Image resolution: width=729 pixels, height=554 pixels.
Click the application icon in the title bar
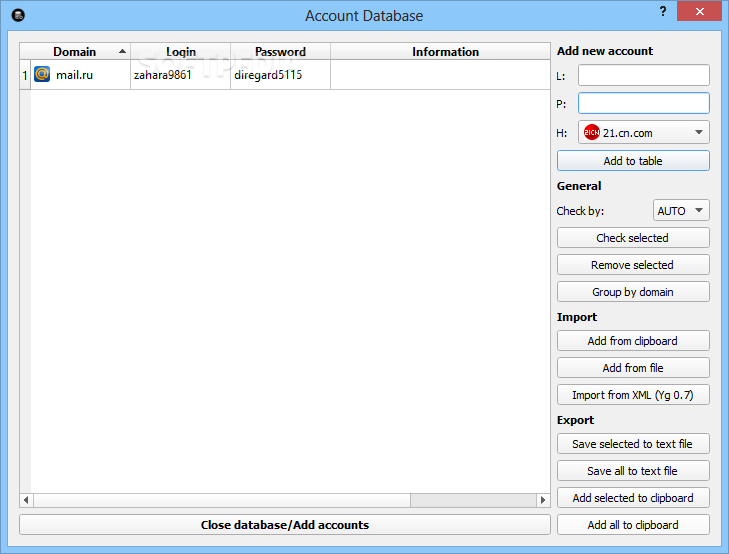click(18, 15)
